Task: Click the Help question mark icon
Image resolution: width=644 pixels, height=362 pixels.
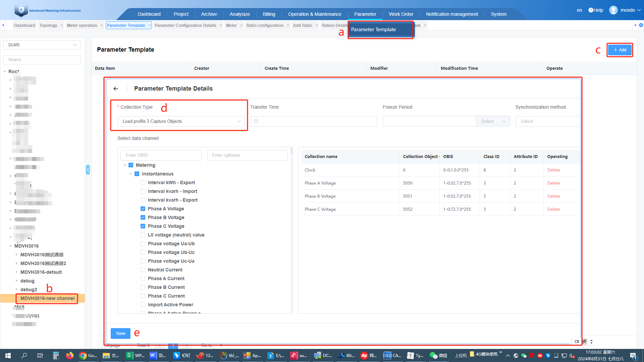Action: click(x=591, y=10)
